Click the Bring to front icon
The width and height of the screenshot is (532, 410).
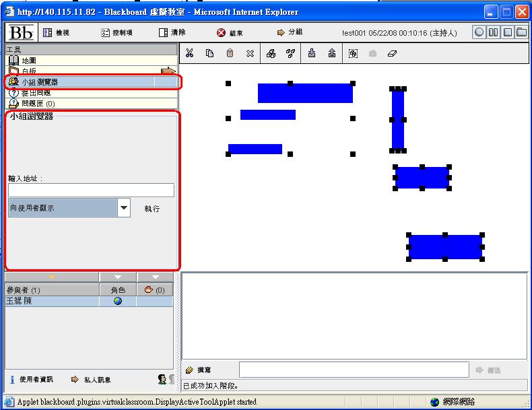click(x=332, y=54)
